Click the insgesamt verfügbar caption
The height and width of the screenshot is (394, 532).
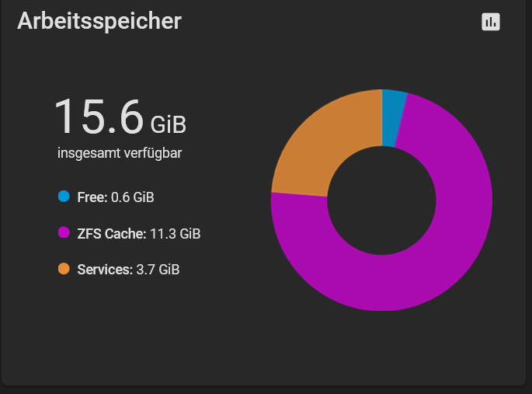pos(120,153)
